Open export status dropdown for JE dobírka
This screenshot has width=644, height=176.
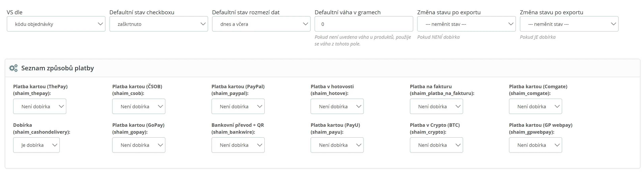569,24
